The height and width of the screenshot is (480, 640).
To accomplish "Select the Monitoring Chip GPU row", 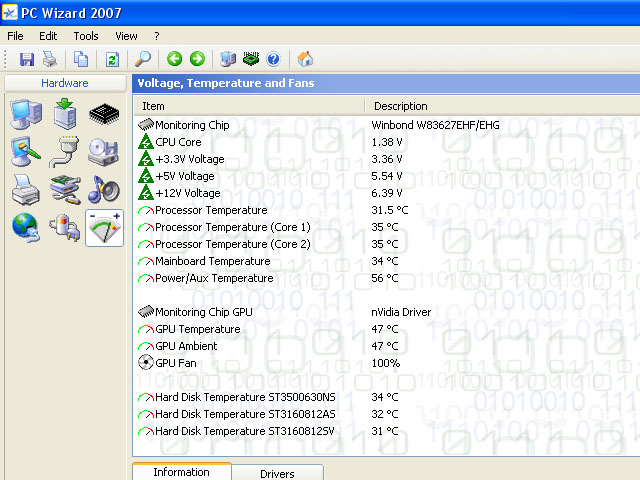I will pyautogui.click(x=387, y=312).
